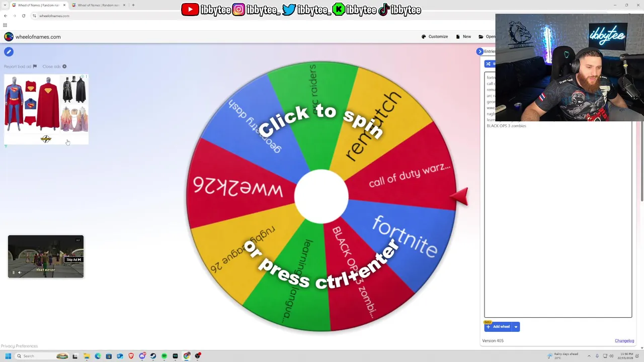
Task: Open the Windows Start menu
Action: click(x=8, y=356)
